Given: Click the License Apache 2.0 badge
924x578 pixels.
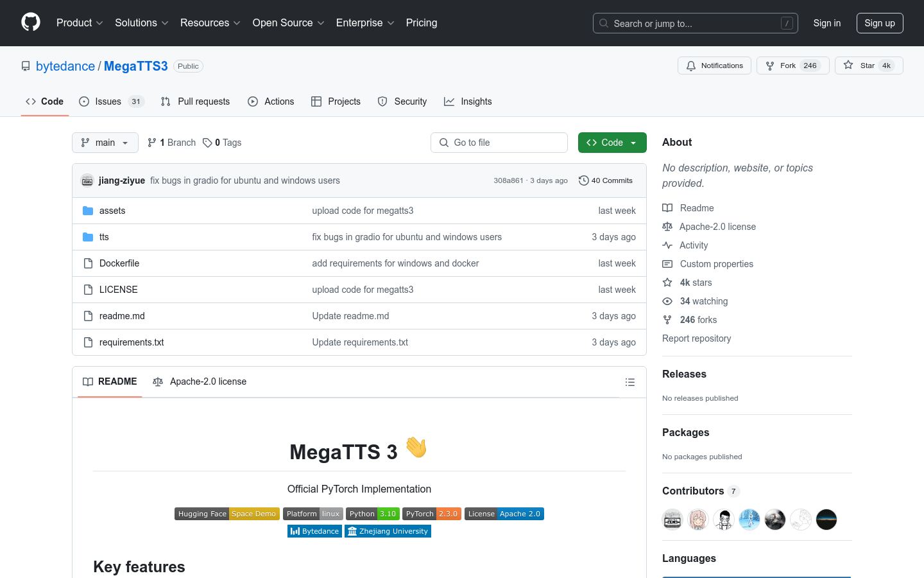Looking at the screenshot, I should point(504,514).
